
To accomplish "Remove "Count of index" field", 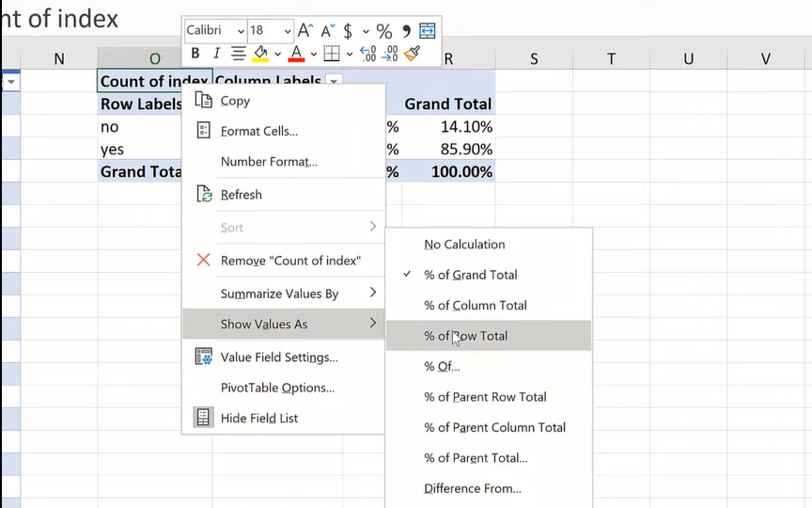I will [x=283, y=261].
